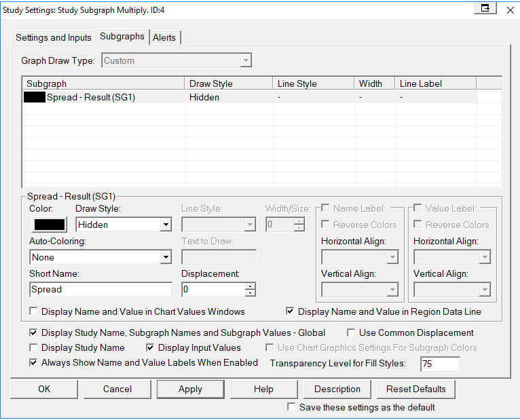The height and width of the screenshot is (420, 520).
Task: Toggle the Name Label checkbox
Action: pos(325,208)
